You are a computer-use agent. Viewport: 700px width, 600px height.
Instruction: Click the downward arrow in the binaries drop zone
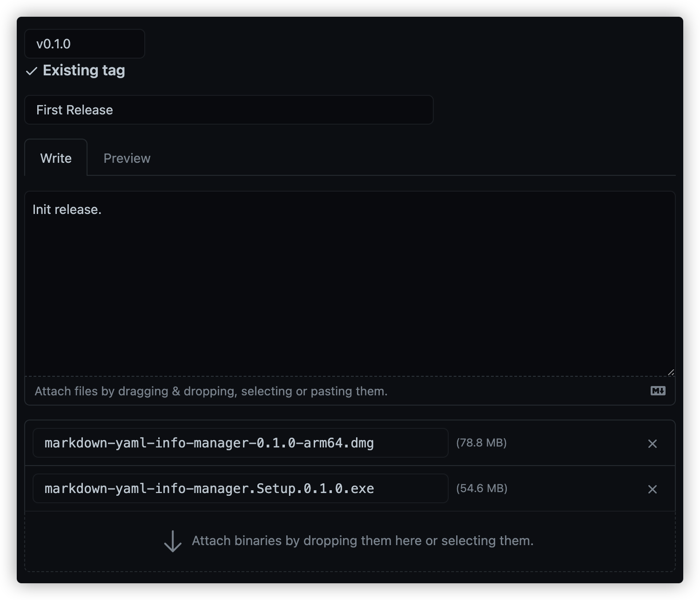173,540
